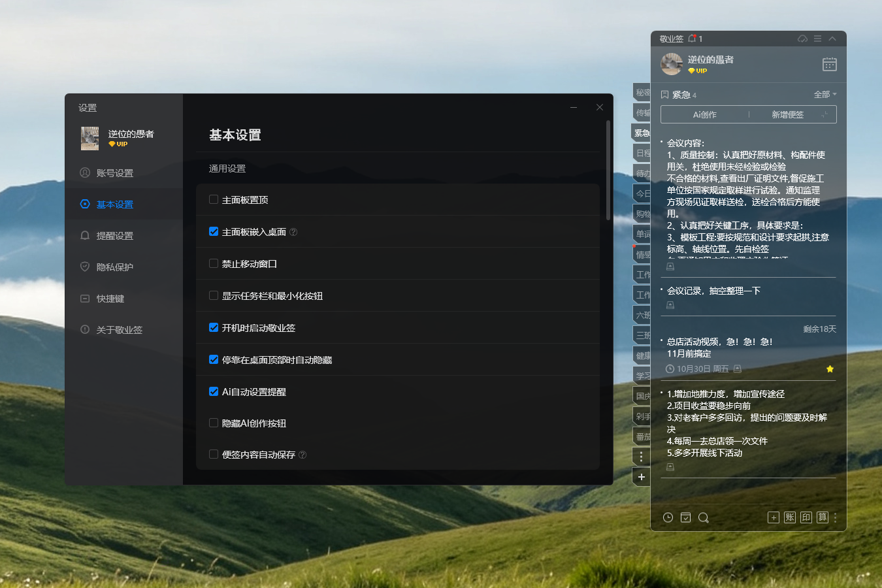882x588 pixels.
Task: Open the 隐私保护 settings section
Action: click(124, 267)
